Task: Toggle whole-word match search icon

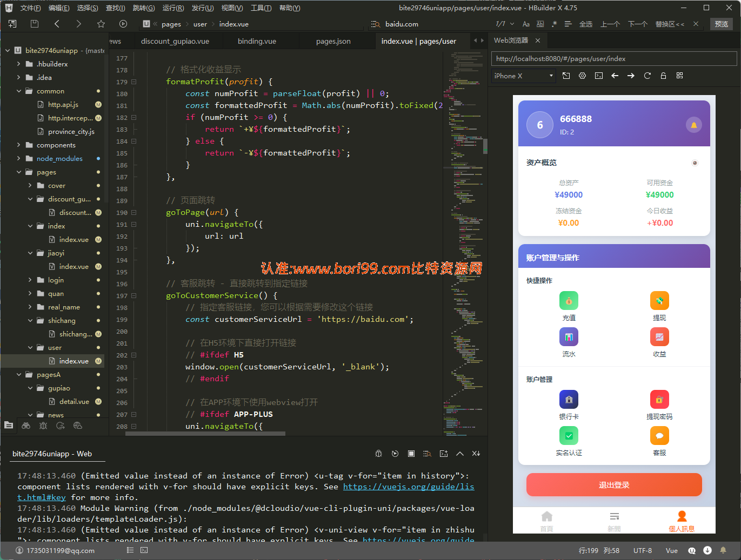Action: point(540,24)
